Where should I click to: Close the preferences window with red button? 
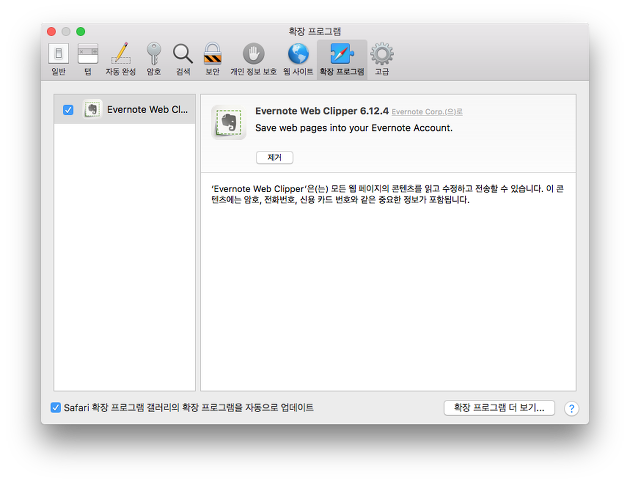(x=51, y=31)
